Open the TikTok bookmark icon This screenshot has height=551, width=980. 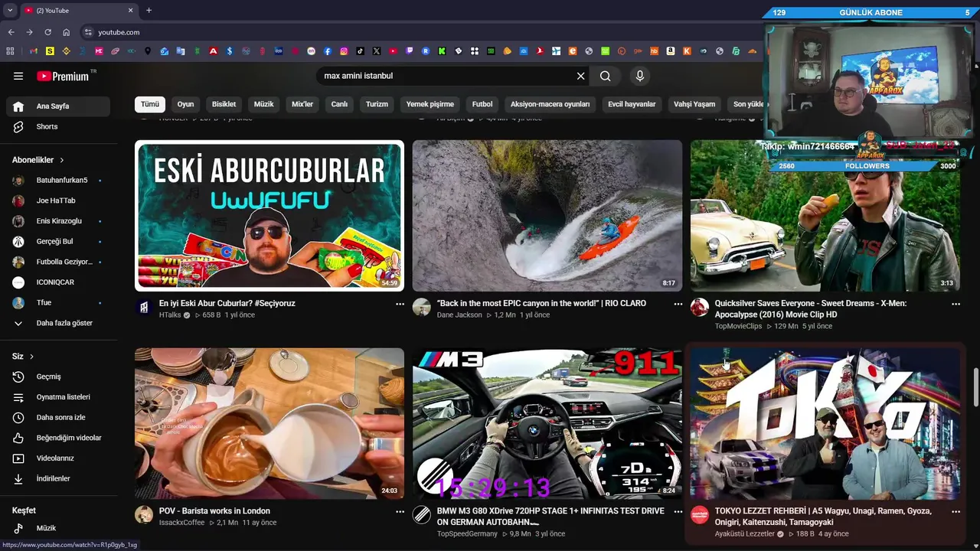pos(360,51)
